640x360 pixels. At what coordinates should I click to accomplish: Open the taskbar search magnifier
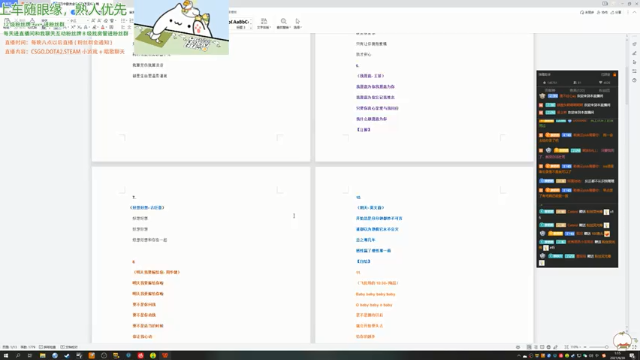18,356
